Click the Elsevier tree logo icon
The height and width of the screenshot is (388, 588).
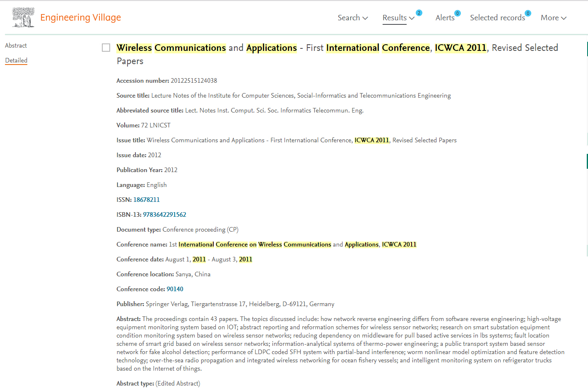(x=23, y=17)
